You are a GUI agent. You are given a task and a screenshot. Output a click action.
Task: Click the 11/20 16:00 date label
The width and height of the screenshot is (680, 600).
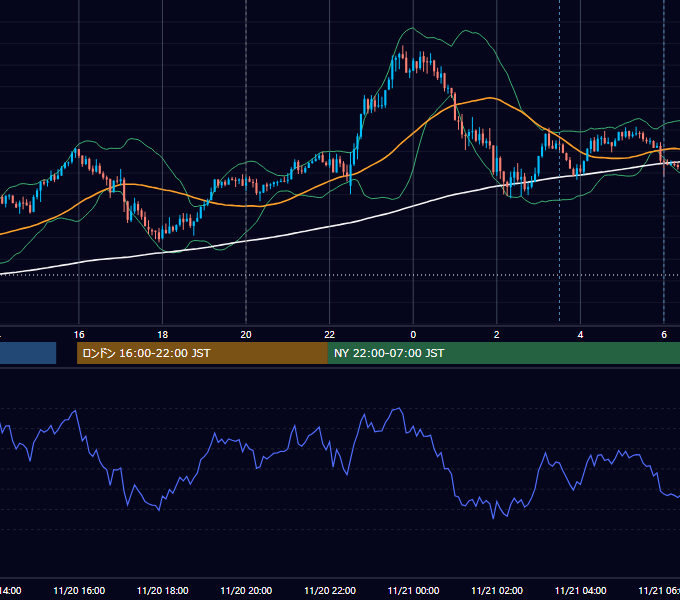(79, 591)
